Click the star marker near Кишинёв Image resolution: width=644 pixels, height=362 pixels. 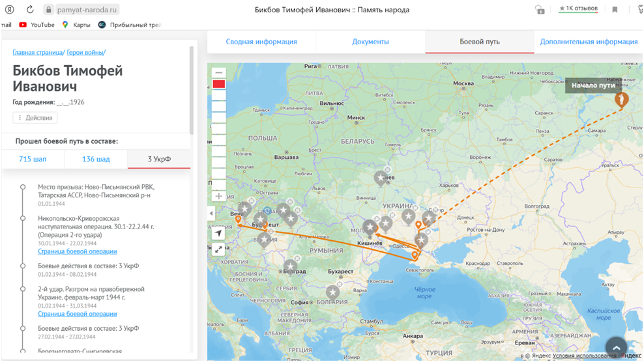pyautogui.click(x=370, y=228)
